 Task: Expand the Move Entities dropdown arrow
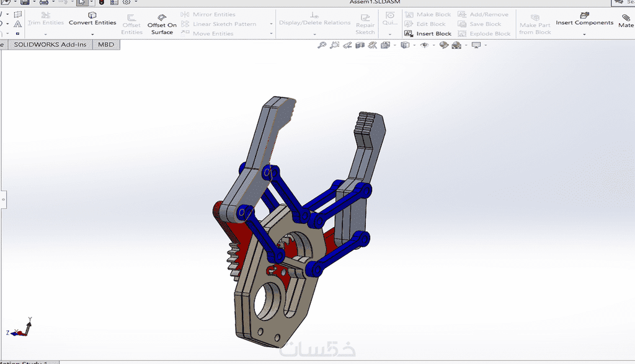coord(272,33)
